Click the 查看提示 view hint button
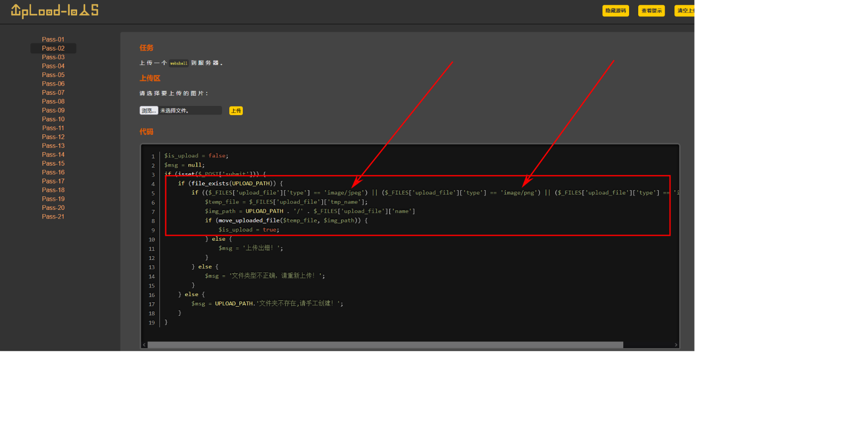Image resolution: width=868 pixels, height=439 pixels. (651, 11)
